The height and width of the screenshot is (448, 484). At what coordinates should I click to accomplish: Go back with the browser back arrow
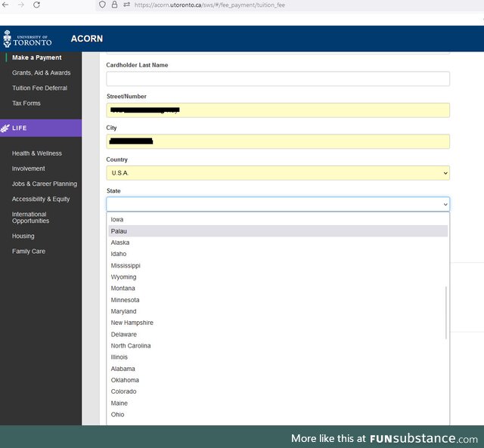pyautogui.click(x=5, y=5)
